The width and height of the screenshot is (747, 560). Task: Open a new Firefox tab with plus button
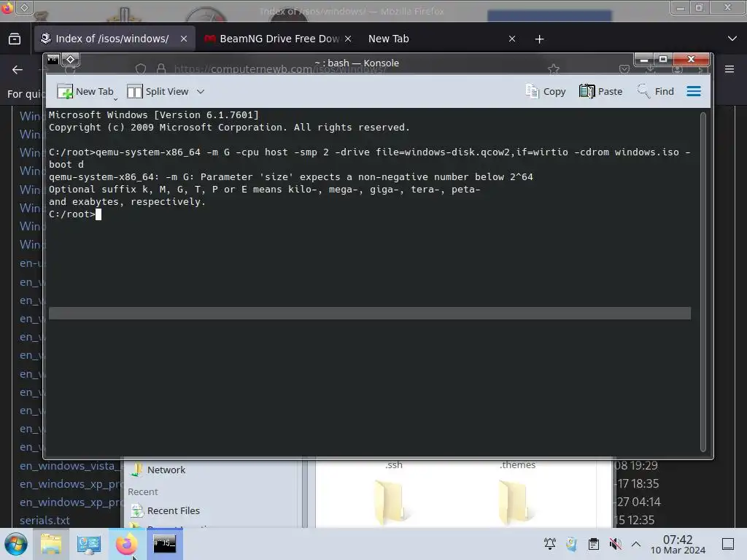click(x=539, y=39)
